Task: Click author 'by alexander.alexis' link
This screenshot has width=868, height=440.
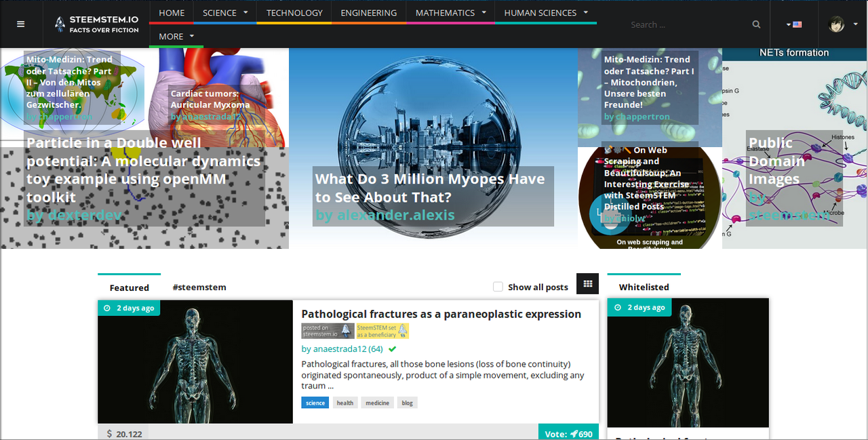Action: tap(385, 215)
